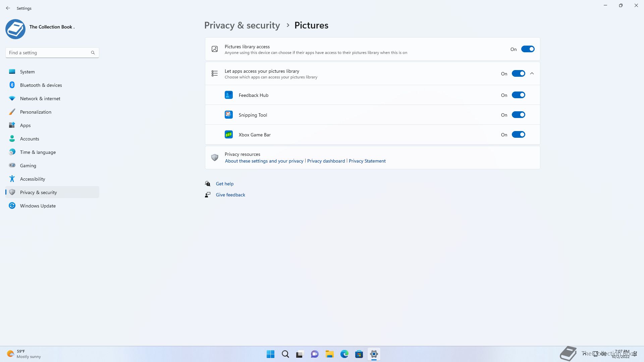Turn off Pictures library access toggle
The width and height of the screenshot is (644, 362).
(527, 49)
